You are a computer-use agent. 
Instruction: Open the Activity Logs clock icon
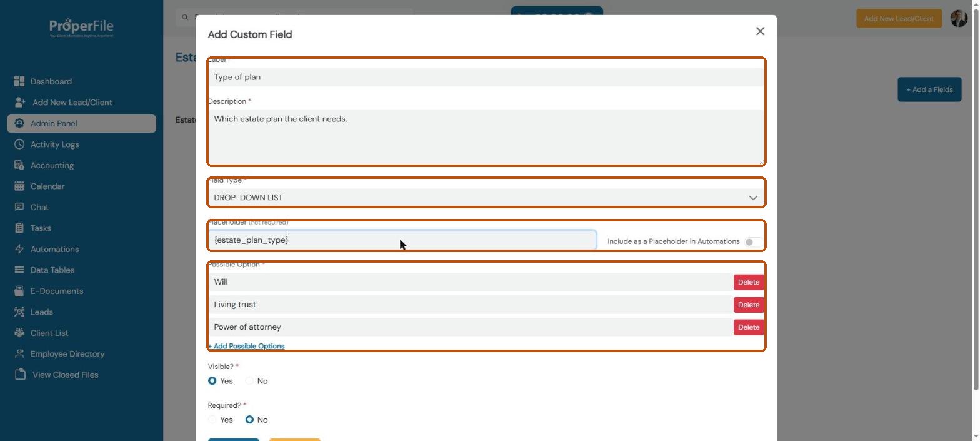point(19,144)
